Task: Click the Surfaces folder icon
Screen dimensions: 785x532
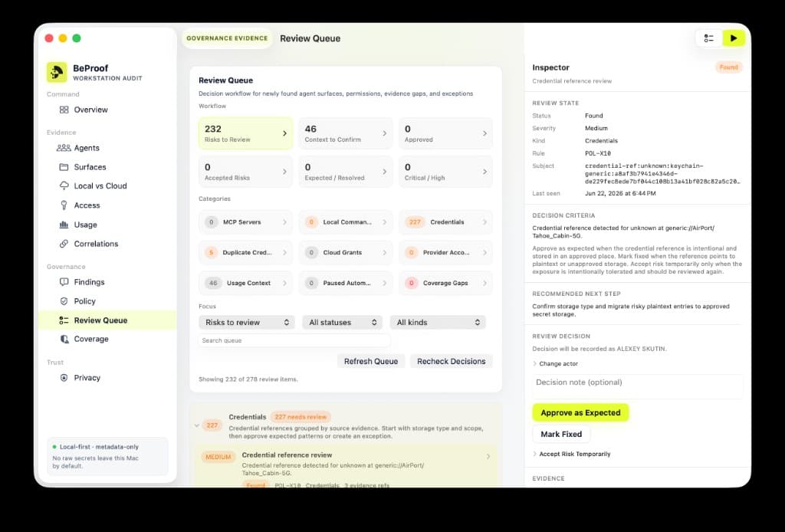Action: pyautogui.click(x=64, y=166)
